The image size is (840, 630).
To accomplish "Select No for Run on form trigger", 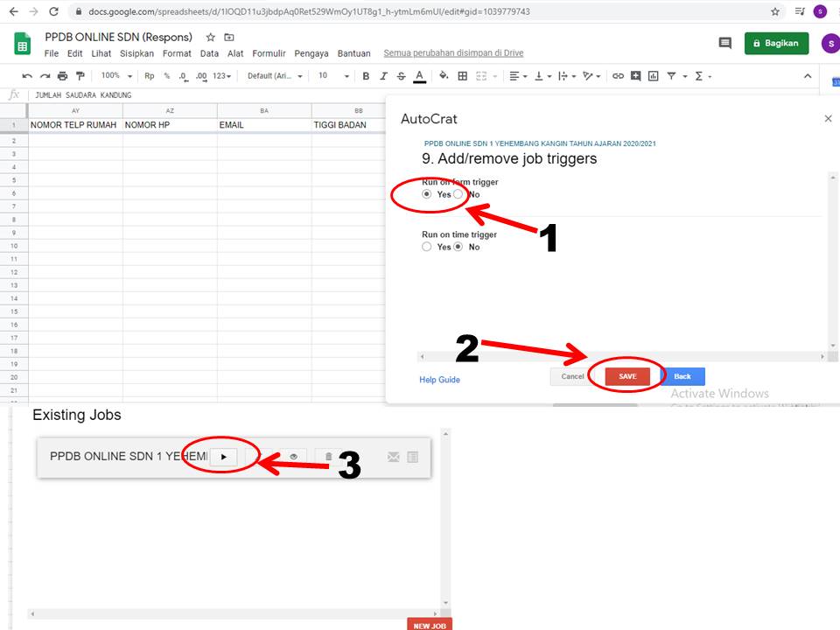I will coord(458,194).
